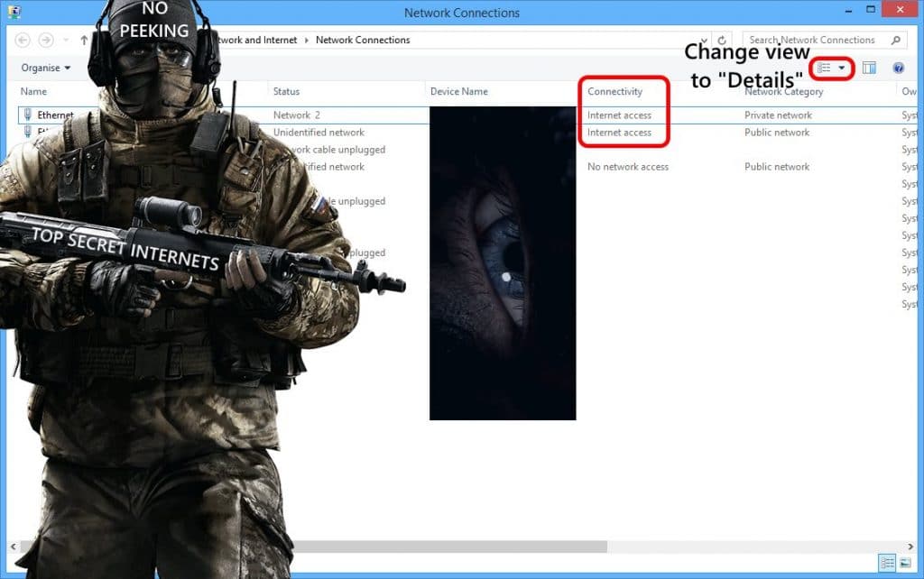Open the view options dropdown arrow
This screenshot has height=579, width=924.
[840, 68]
